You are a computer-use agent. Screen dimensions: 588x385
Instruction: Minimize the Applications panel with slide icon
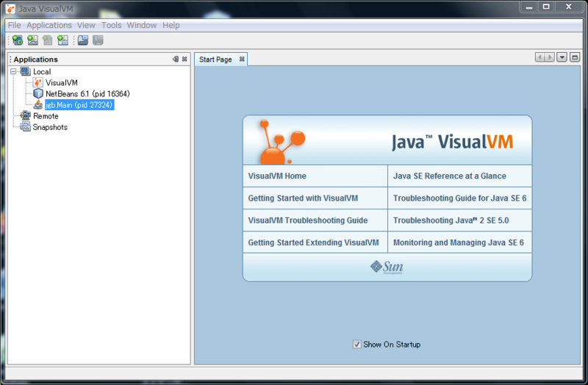176,59
